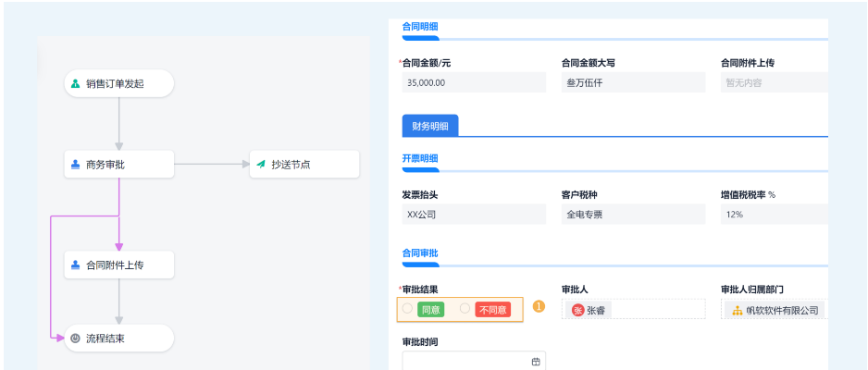The image size is (868, 370).
Task: Click power icon on 流程结束 node
Action: [75, 338]
